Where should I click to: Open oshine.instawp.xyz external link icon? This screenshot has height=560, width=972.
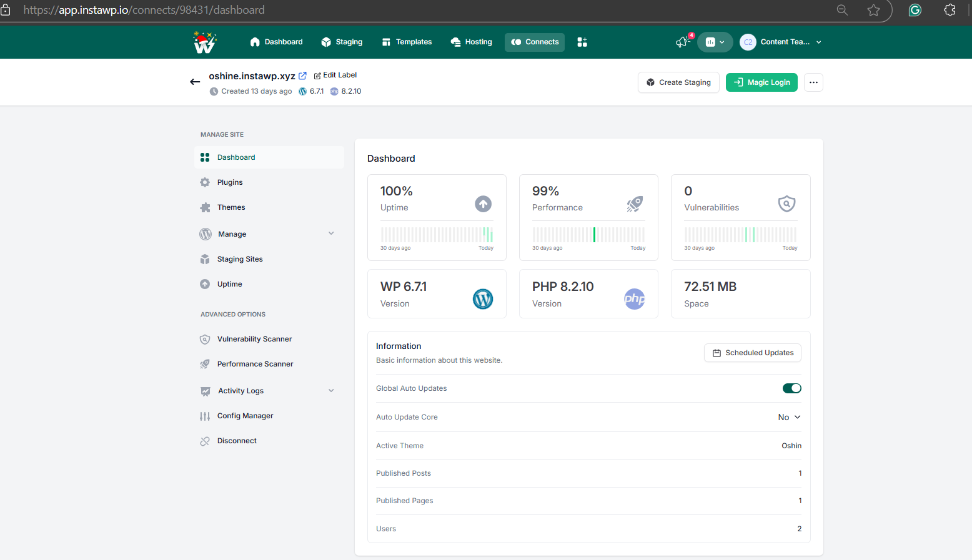[302, 76]
